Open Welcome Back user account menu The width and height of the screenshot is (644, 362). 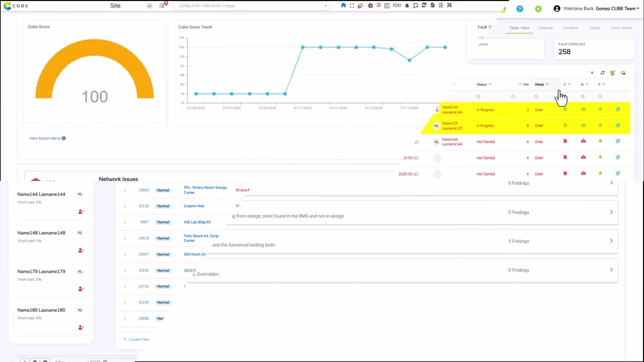pos(596,9)
